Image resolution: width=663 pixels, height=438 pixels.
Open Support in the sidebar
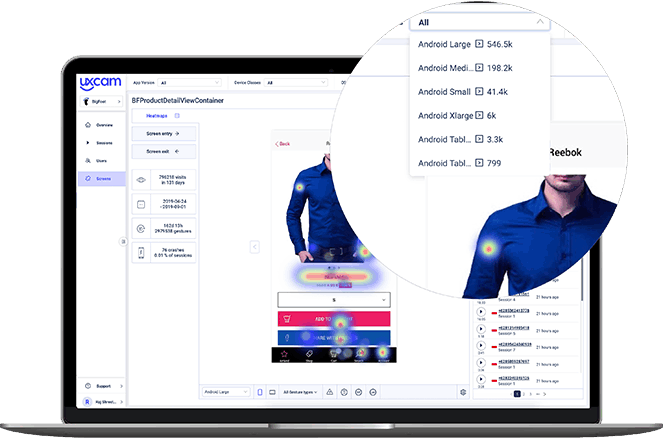coord(102,384)
